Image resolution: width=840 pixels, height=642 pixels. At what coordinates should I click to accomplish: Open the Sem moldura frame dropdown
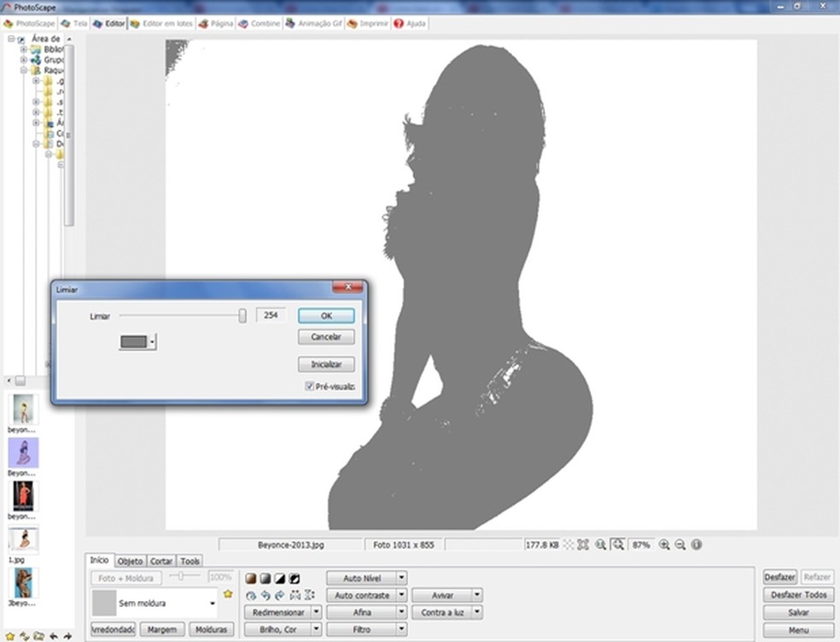212,604
